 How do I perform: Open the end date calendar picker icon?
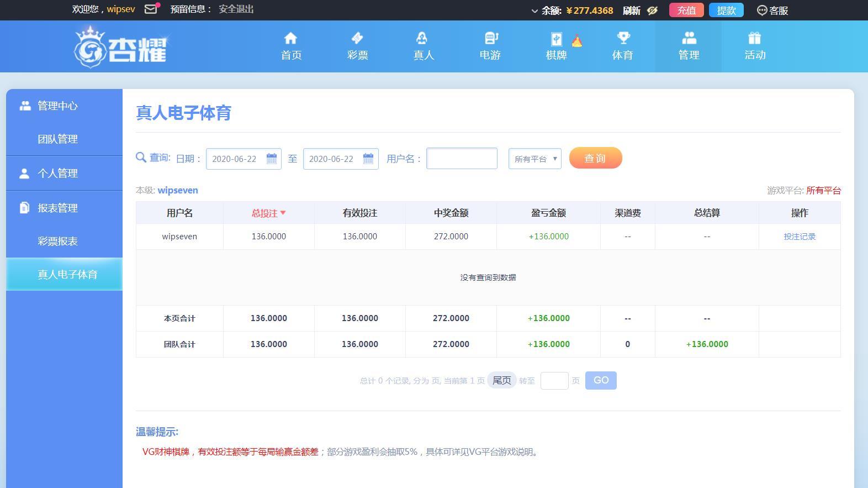tap(368, 159)
